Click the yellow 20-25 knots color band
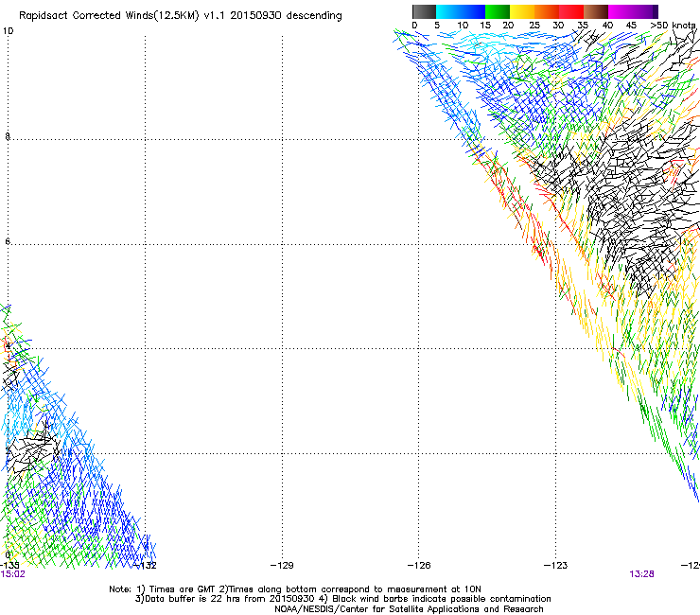The width and height of the screenshot is (700, 615). click(x=522, y=11)
